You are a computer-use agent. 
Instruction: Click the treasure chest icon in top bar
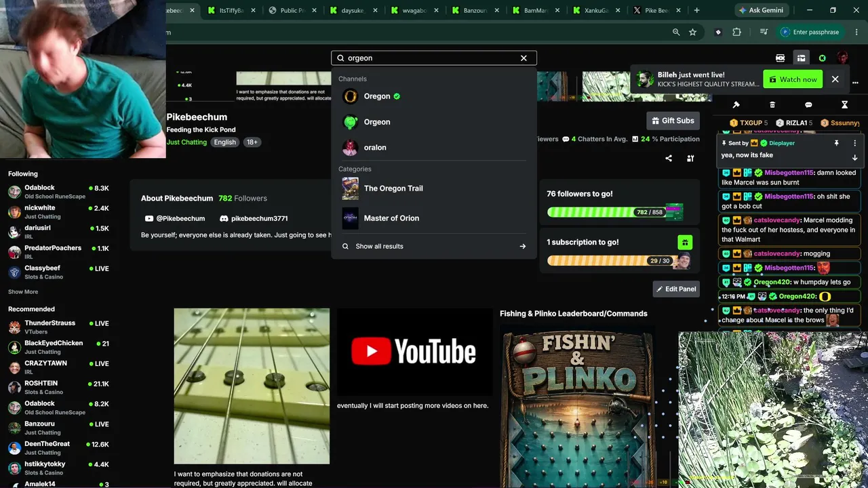pos(801,58)
